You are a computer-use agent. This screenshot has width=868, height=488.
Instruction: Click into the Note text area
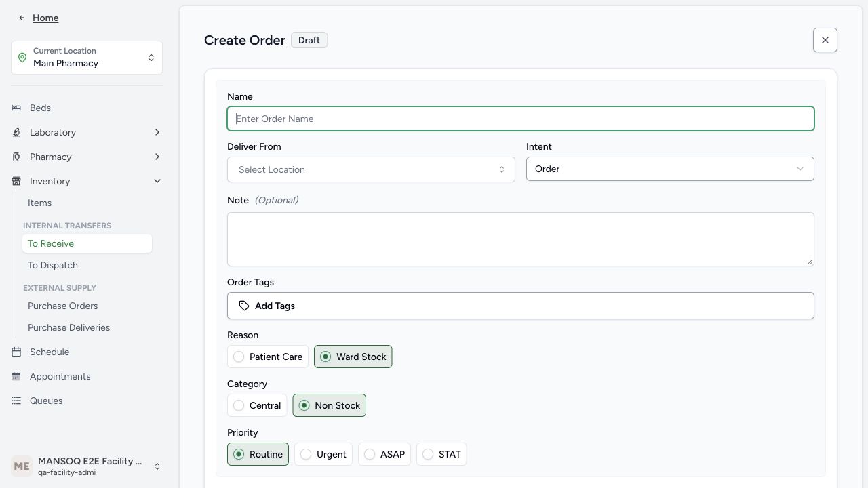pos(521,239)
